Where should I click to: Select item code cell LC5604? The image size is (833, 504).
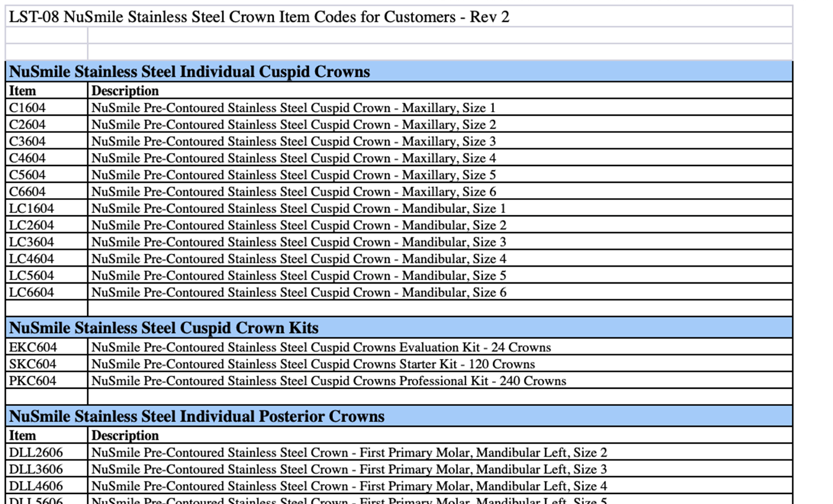(46, 275)
